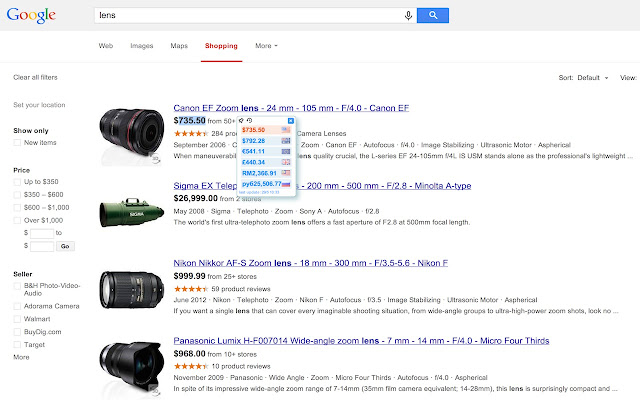Open the Sort: Default dropdown
This screenshot has height=400, width=640.
(584, 78)
